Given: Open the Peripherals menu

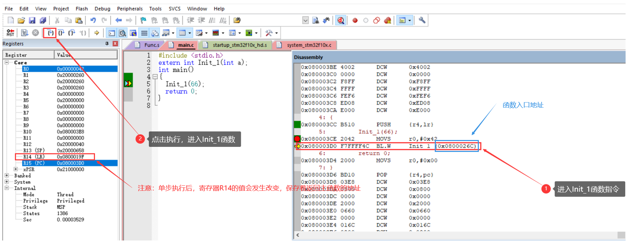Looking at the screenshot, I should click(x=130, y=9).
